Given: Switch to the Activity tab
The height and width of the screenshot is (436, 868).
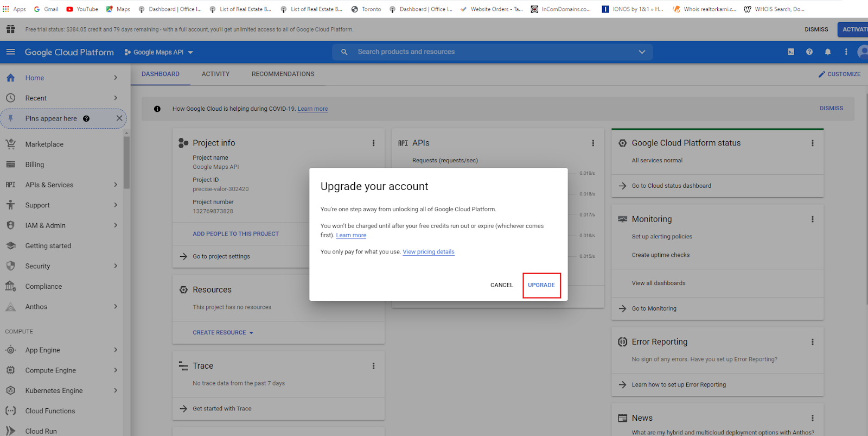Looking at the screenshot, I should [x=215, y=74].
